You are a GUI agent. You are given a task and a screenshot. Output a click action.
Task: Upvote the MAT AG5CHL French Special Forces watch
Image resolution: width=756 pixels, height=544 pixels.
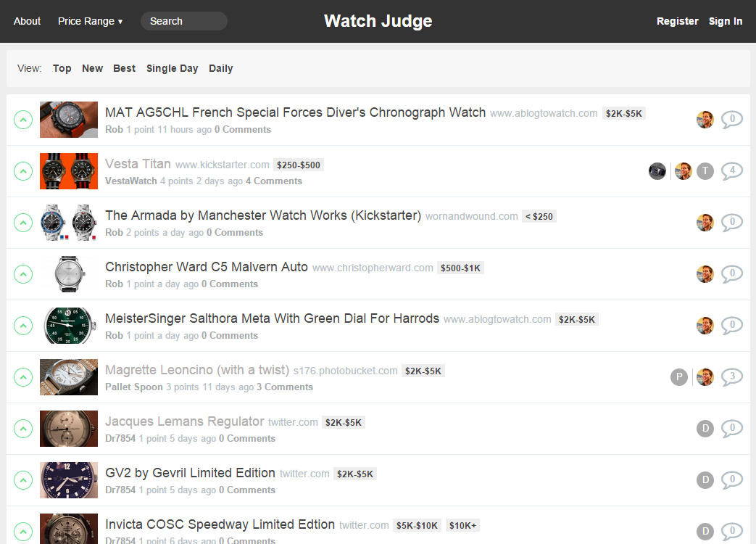(23, 120)
